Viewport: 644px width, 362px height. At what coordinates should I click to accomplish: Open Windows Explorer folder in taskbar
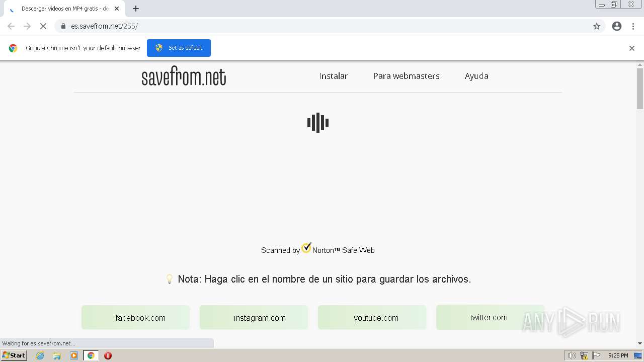(57, 355)
